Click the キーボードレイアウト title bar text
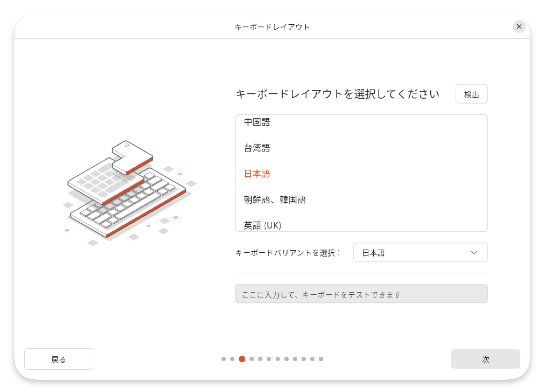Screen dimensions: 546x392 point(272,27)
